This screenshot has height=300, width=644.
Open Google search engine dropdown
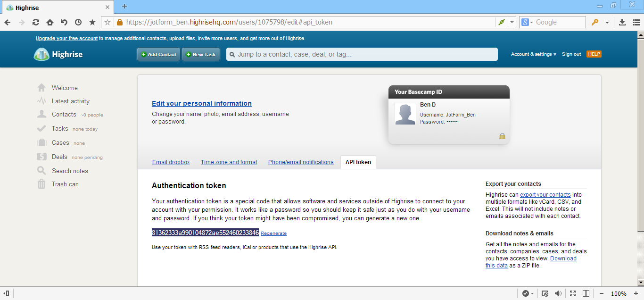pyautogui.click(x=528, y=22)
